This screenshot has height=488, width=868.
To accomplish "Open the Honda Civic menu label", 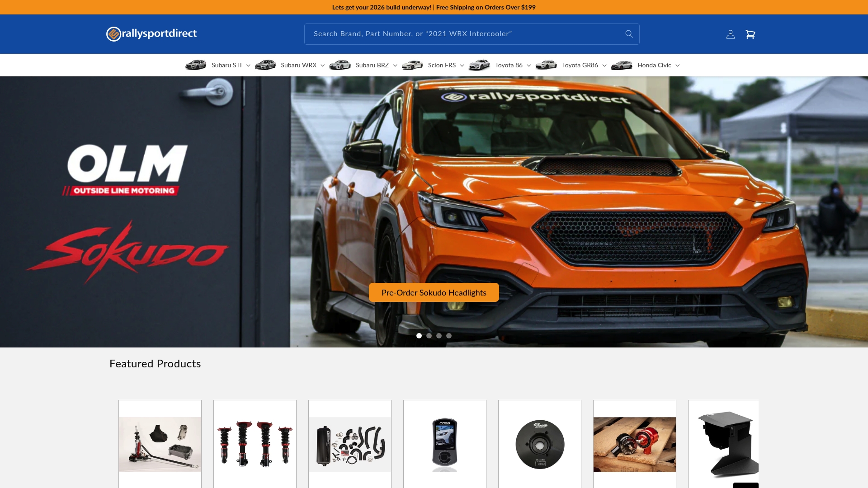I will click(x=654, y=65).
